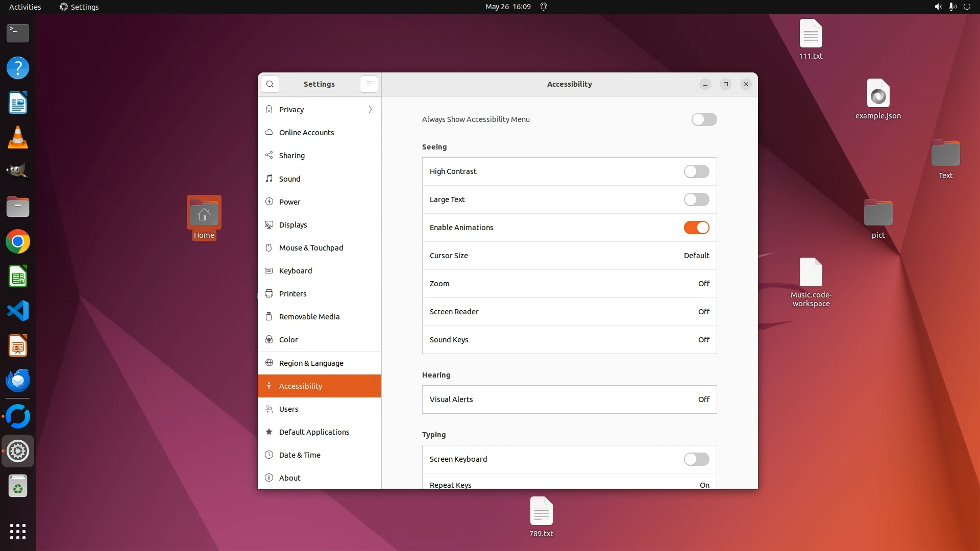Toggle Always Show Accessibility Menu
The height and width of the screenshot is (551, 980).
click(704, 119)
